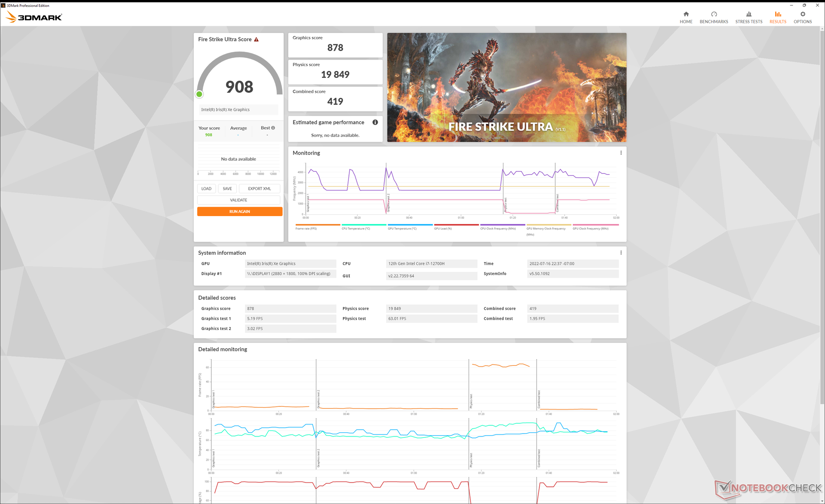
Task: Open the Benchmarks section icon
Action: (x=714, y=15)
